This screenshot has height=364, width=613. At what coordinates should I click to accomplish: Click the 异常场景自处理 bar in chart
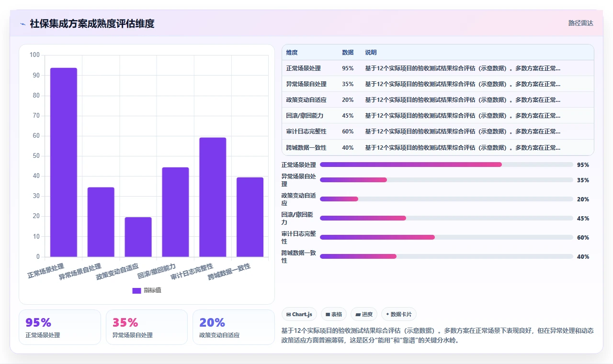click(101, 222)
